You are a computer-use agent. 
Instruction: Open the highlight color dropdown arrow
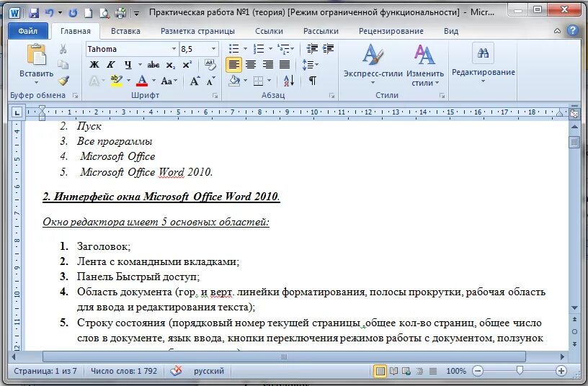pyautogui.click(x=128, y=81)
